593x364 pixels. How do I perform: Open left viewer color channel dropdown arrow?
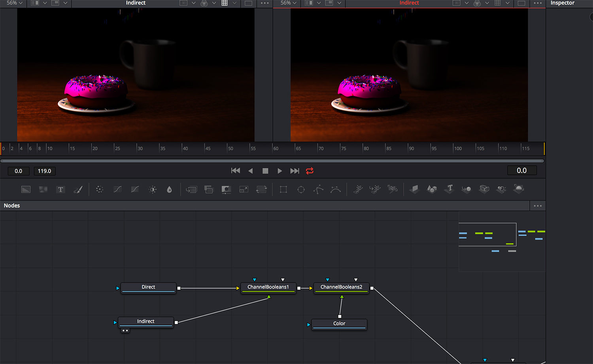[x=214, y=3]
